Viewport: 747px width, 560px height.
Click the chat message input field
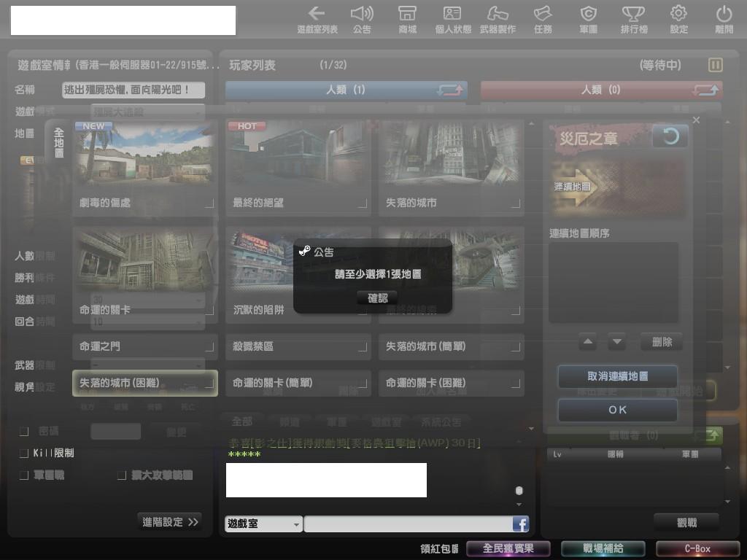[409, 524]
